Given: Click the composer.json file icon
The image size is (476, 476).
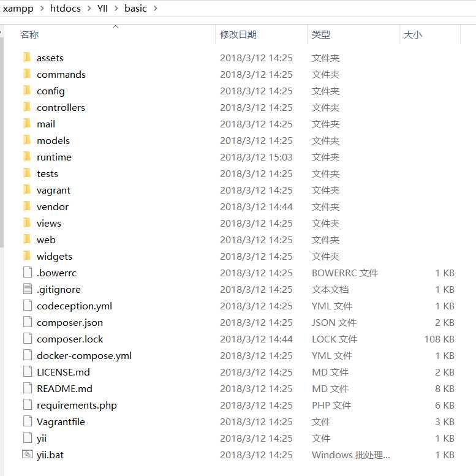Looking at the screenshot, I should point(28,322).
